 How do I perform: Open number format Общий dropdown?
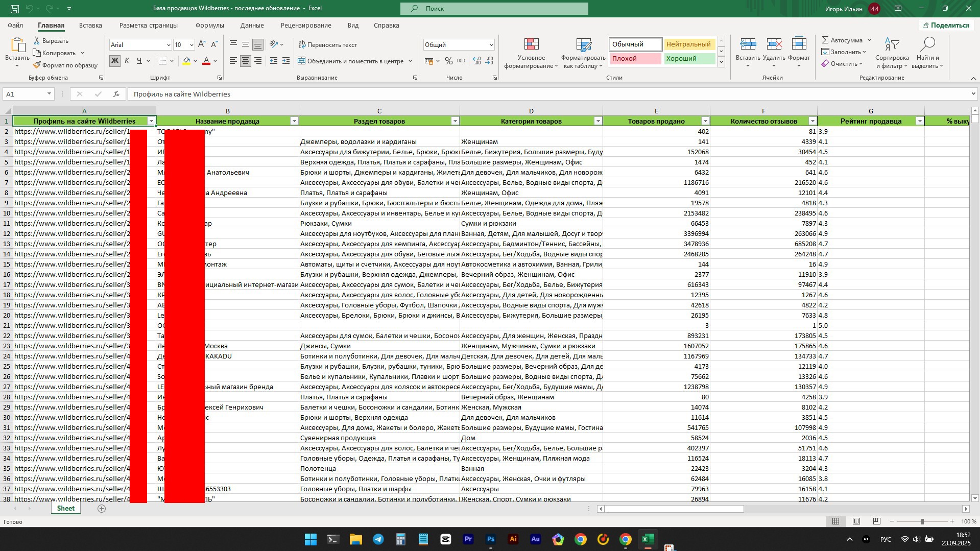point(491,45)
